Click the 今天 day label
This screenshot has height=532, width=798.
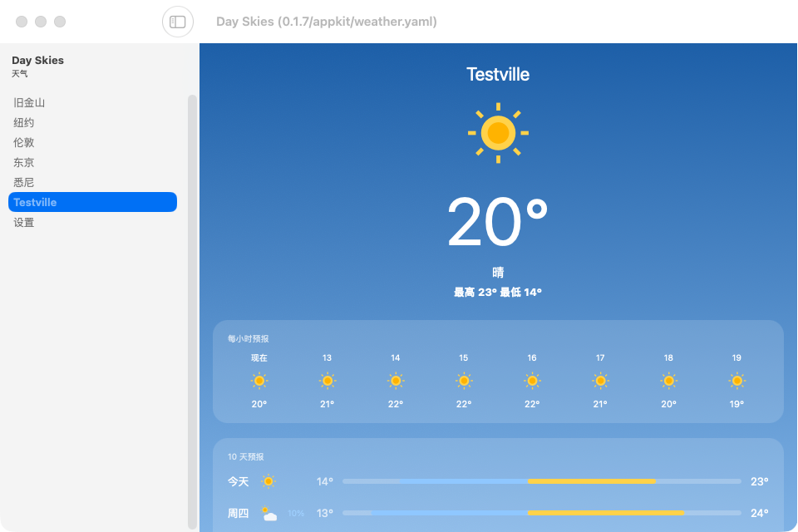pos(238,481)
